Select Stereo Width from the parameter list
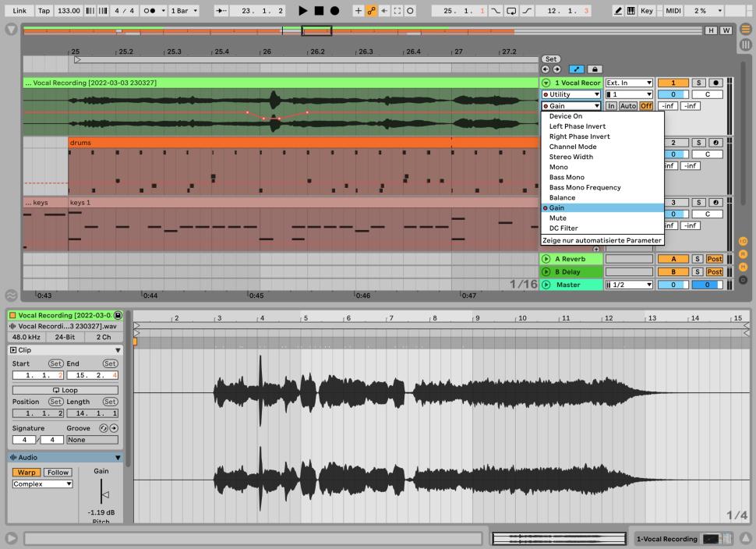 (571, 157)
